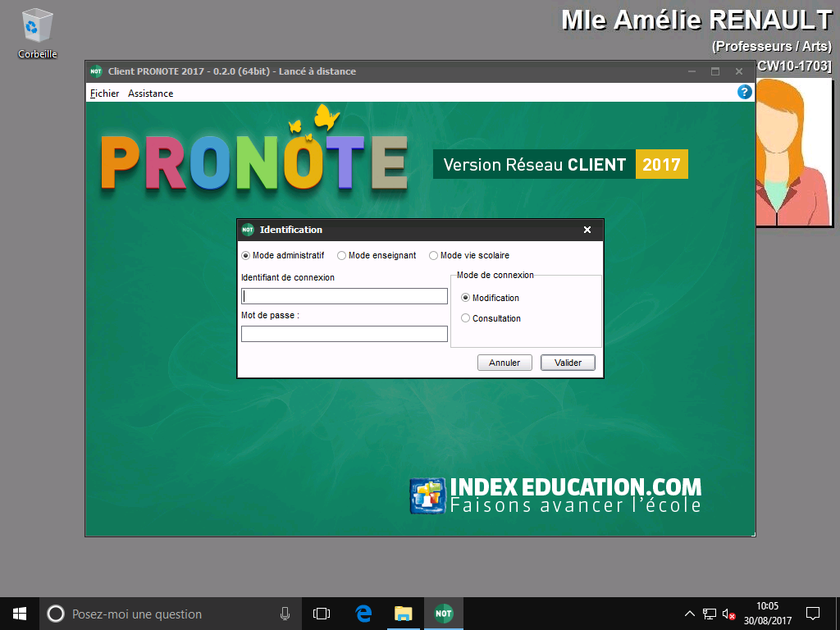The width and height of the screenshot is (840, 630).
Task: Focus the Mot de passe field
Action: (345, 334)
